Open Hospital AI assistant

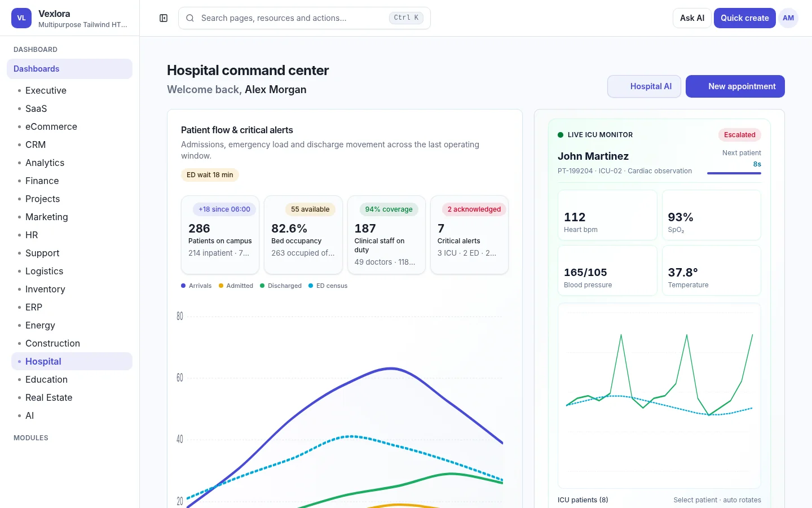coord(644,86)
